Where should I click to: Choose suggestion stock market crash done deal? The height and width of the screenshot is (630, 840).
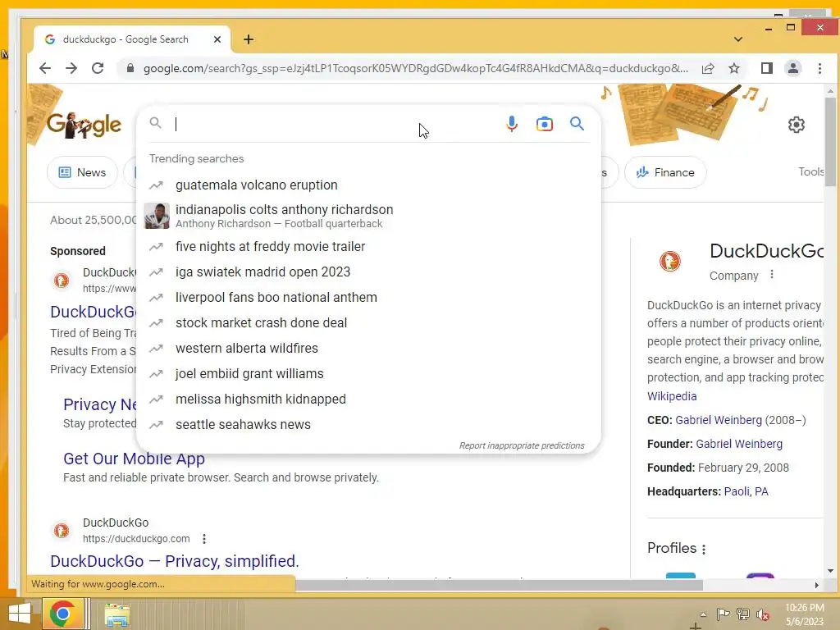click(x=368, y=322)
